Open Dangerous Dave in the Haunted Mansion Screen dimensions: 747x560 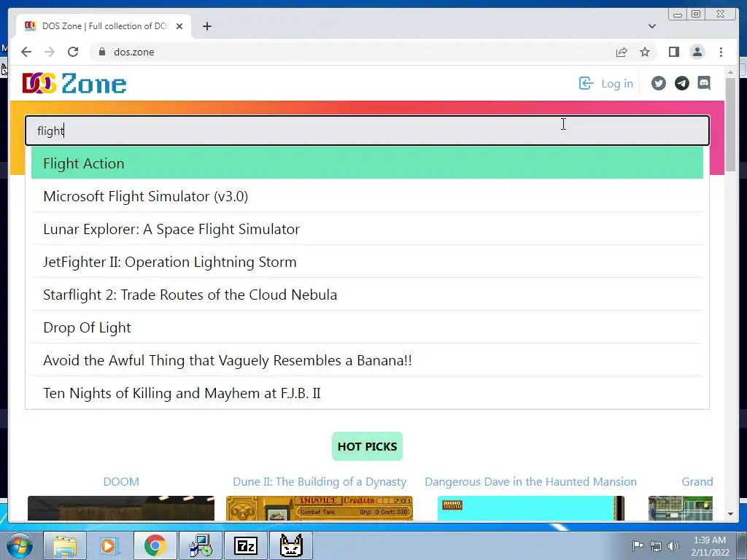530,481
